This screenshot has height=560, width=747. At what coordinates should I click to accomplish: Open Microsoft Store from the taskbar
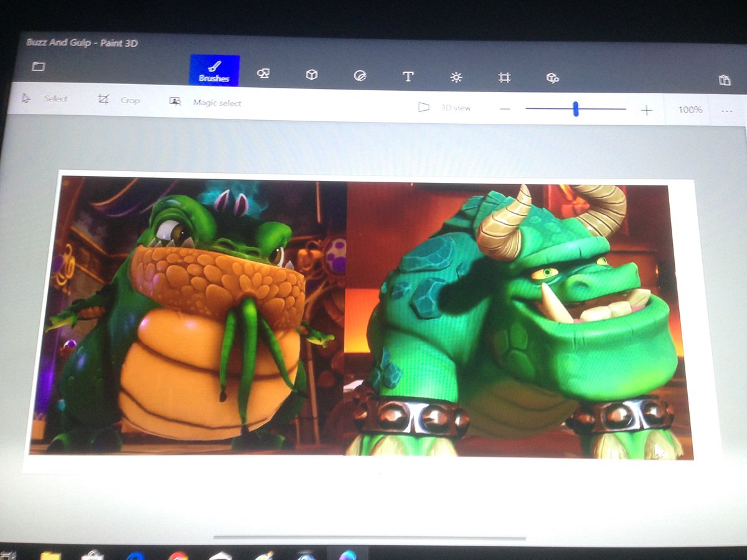click(92, 556)
